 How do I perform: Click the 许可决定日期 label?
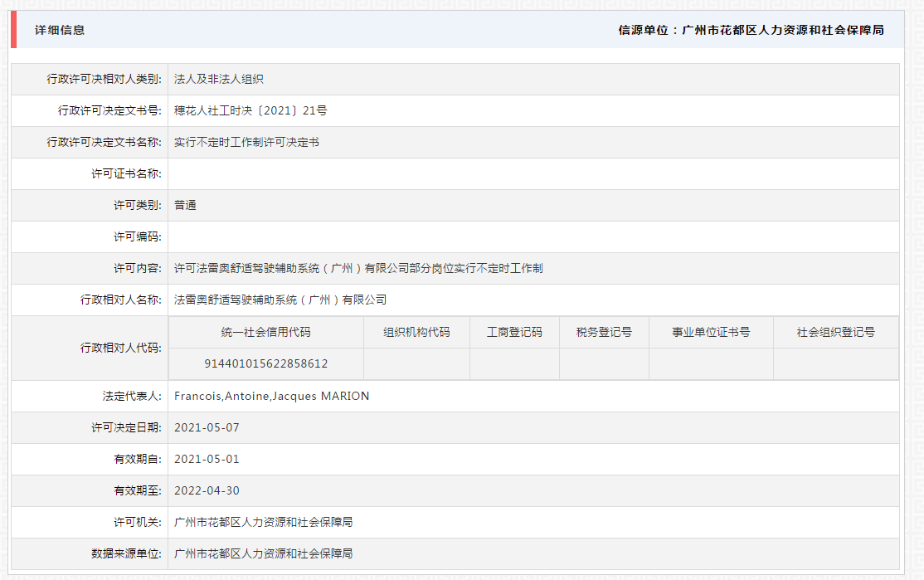[x=126, y=427]
